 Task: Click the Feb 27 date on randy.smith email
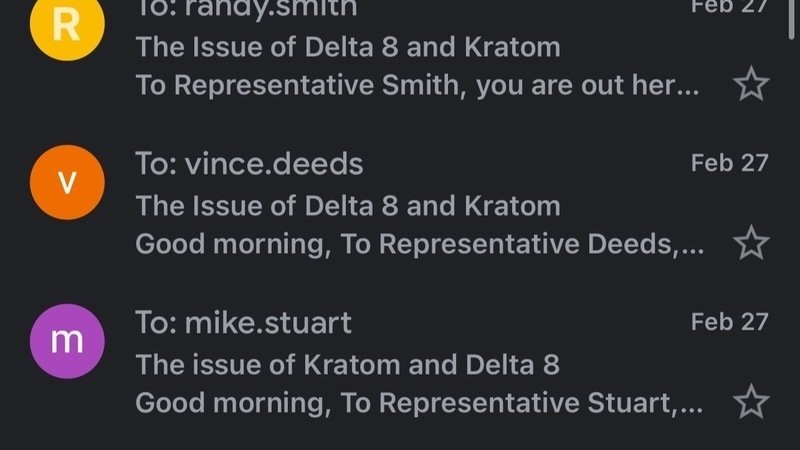[x=729, y=6]
